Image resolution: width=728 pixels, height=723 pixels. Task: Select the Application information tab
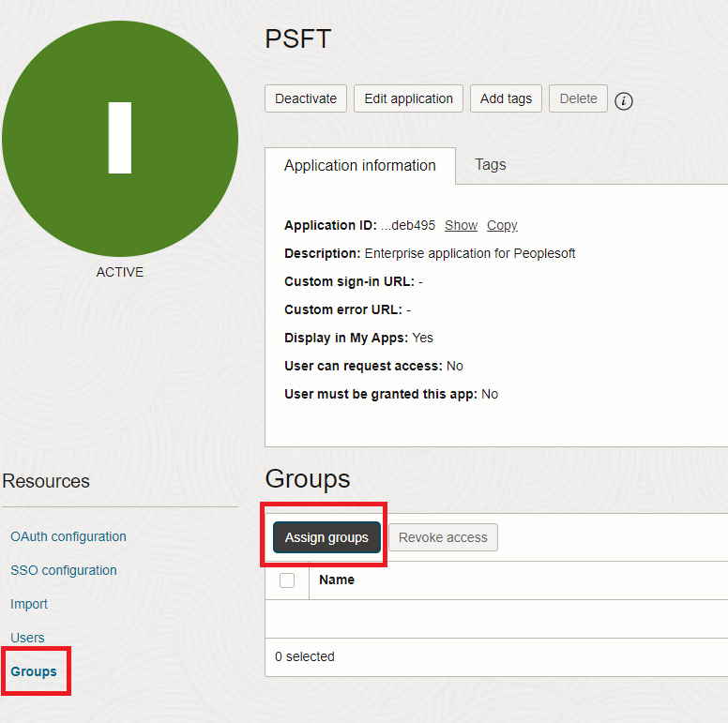click(x=360, y=166)
